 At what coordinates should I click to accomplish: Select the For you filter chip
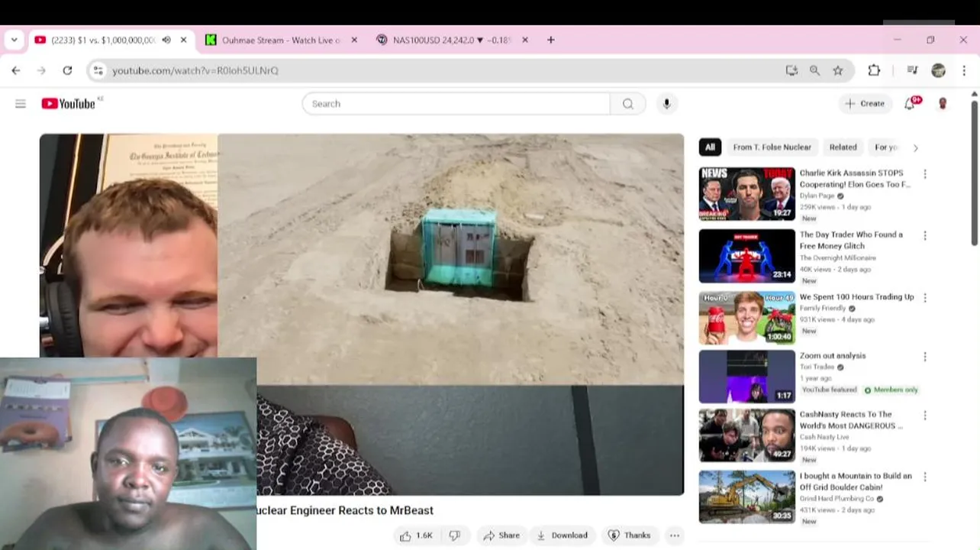coord(885,147)
